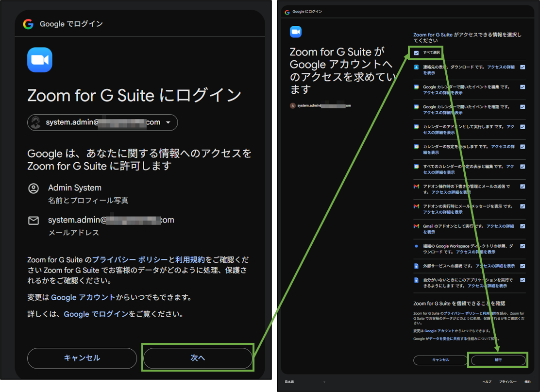Click the calendar icon beside カレンダーのアドオンとして実行
The image size is (540, 392).
[416, 127]
